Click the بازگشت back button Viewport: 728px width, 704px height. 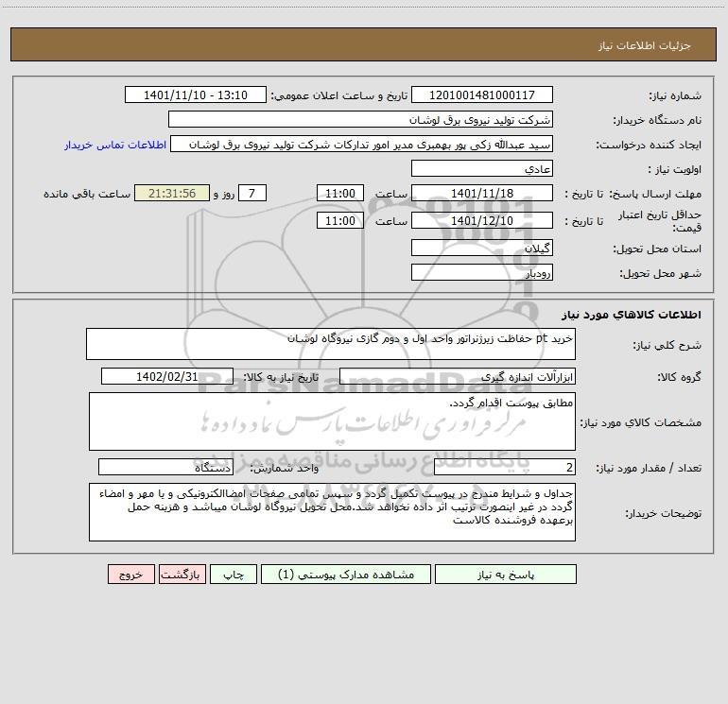(x=182, y=575)
